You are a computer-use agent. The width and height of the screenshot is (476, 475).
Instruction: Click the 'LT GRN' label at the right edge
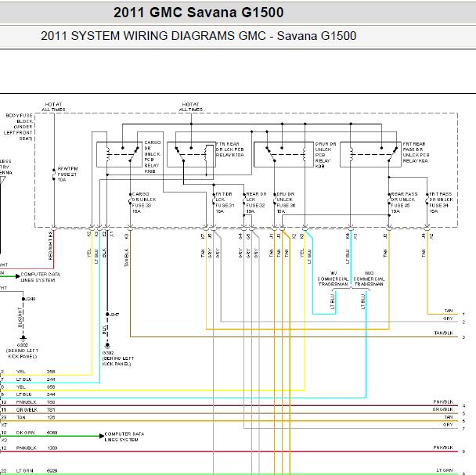(445, 470)
